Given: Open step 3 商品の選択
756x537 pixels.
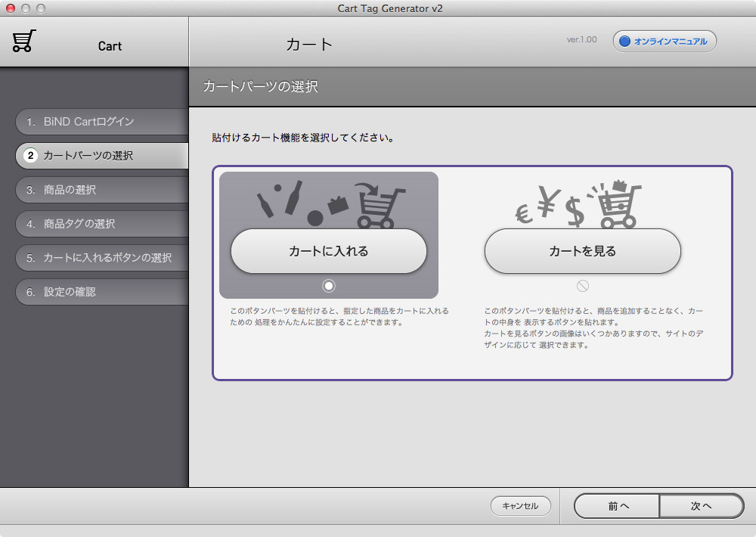Looking at the screenshot, I should pyautogui.click(x=102, y=190).
